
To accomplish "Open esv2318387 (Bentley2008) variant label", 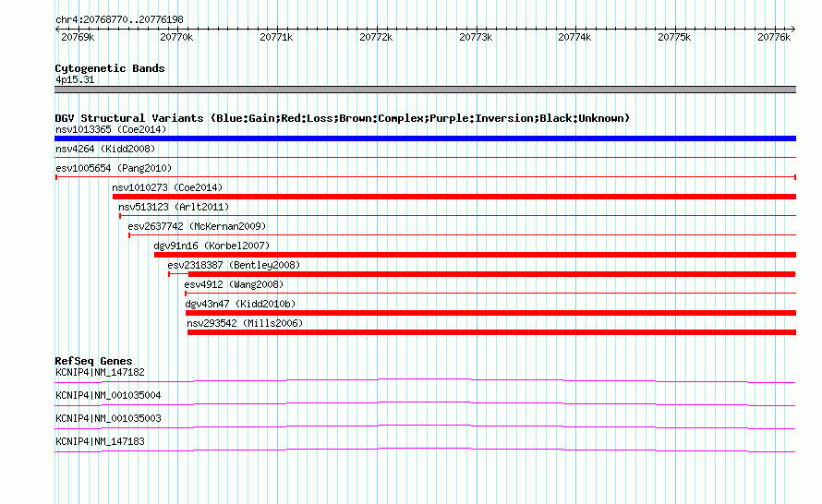I will click(x=234, y=265).
